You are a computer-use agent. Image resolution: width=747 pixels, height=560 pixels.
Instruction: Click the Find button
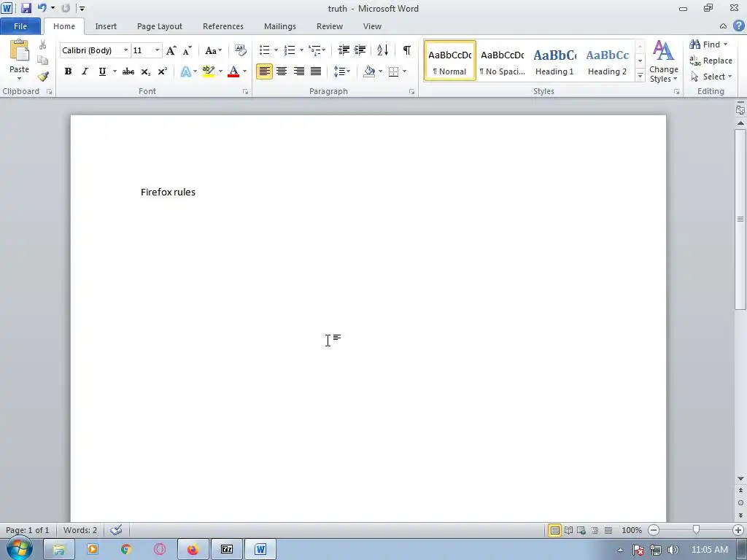pos(708,44)
